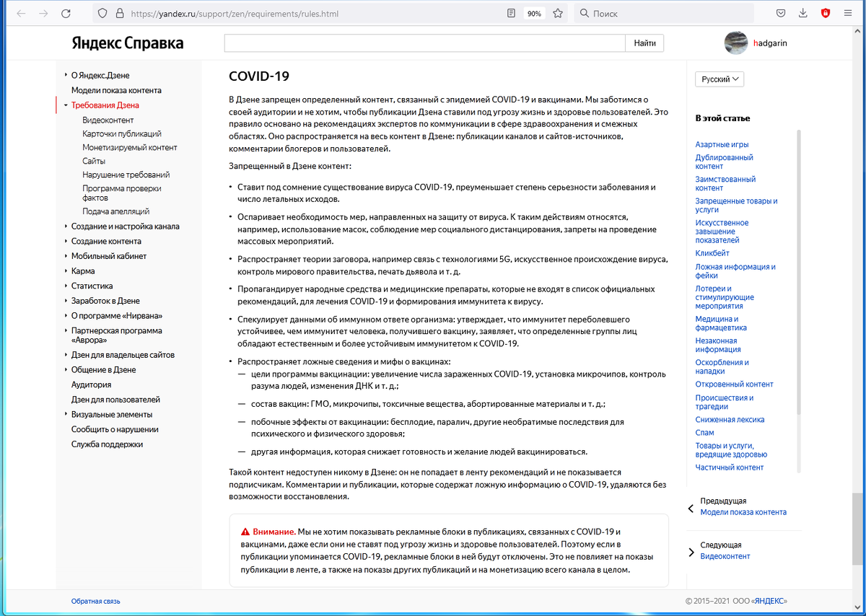The image size is (866, 616).
Task: Jump to Кликбейт section
Action: click(712, 254)
